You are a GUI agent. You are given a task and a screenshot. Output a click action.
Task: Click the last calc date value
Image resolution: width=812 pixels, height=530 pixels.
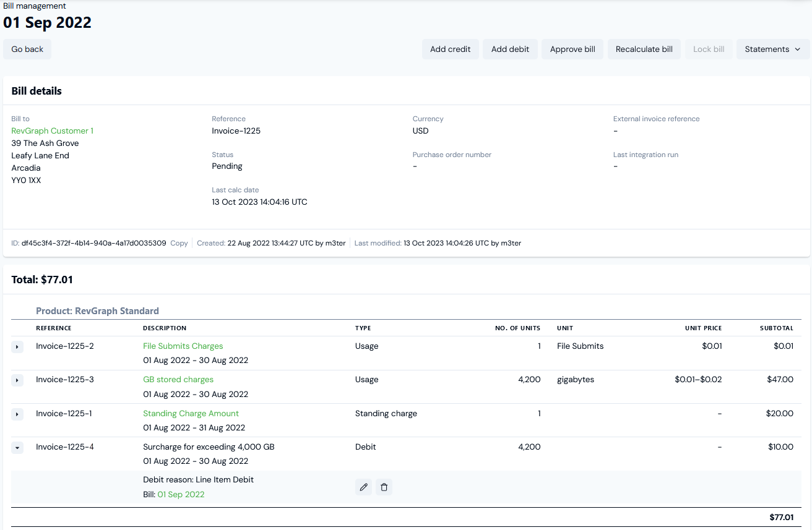259,202
